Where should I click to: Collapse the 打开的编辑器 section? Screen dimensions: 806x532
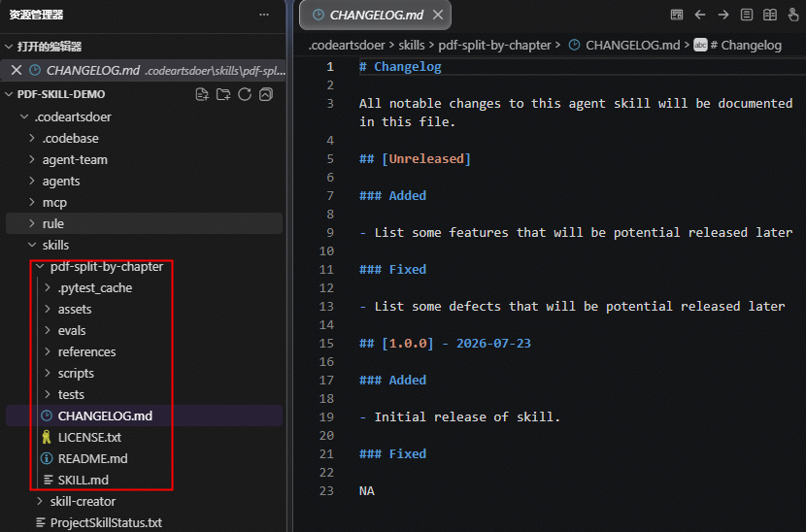pyautogui.click(x=8, y=47)
